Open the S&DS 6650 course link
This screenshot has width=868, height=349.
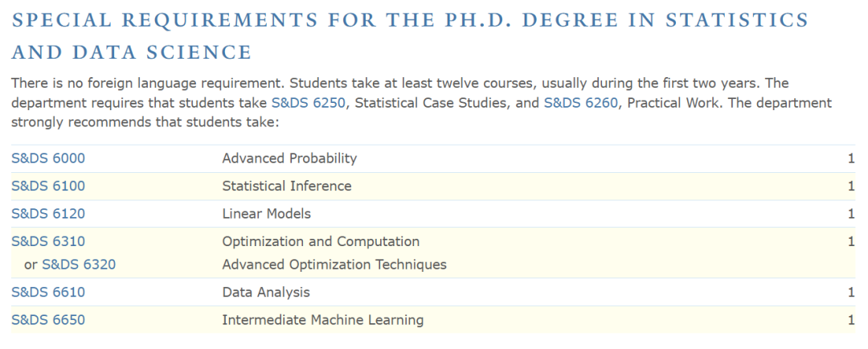tap(48, 320)
